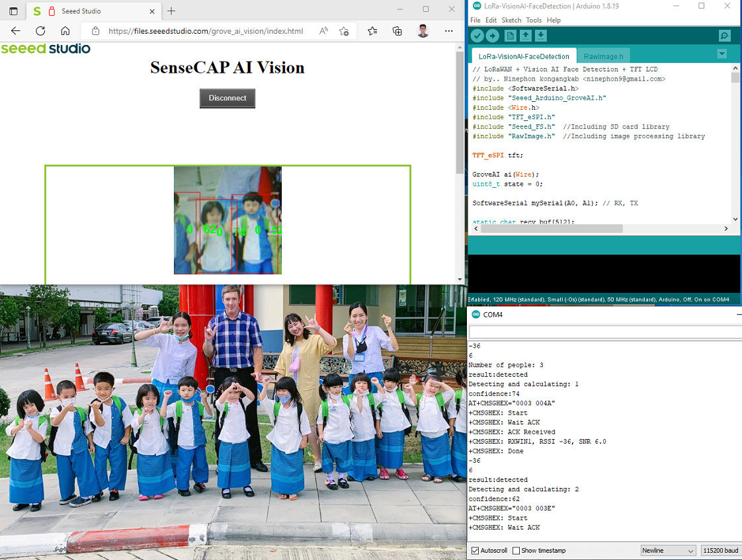The image size is (742, 560).
Task: Click the browser page vertical scrollbar
Action: [460, 112]
